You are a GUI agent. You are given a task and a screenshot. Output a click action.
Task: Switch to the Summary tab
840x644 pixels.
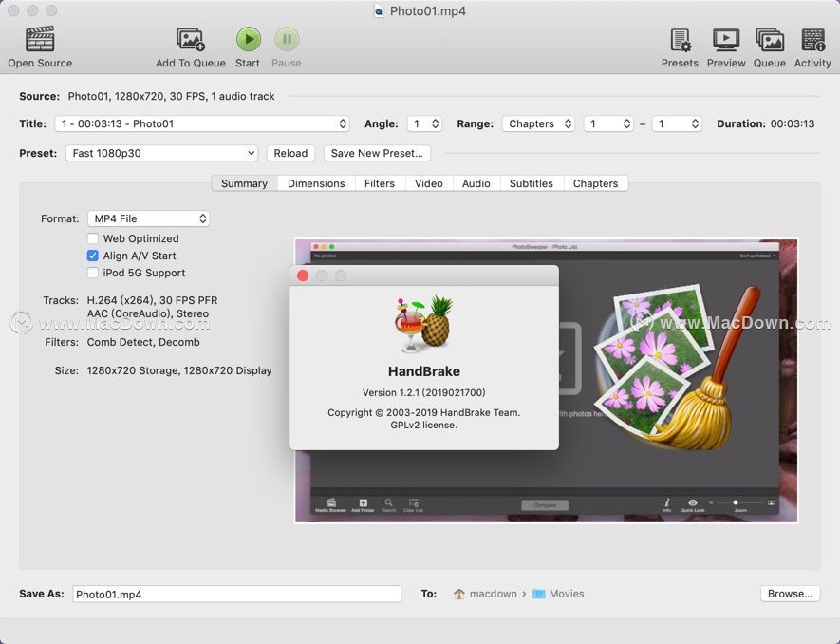pyautogui.click(x=244, y=183)
